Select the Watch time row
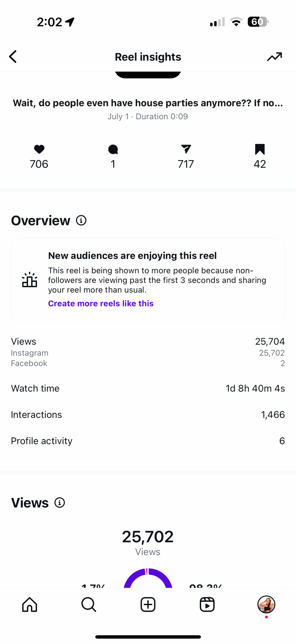The width and height of the screenshot is (296, 644). [x=148, y=388]
